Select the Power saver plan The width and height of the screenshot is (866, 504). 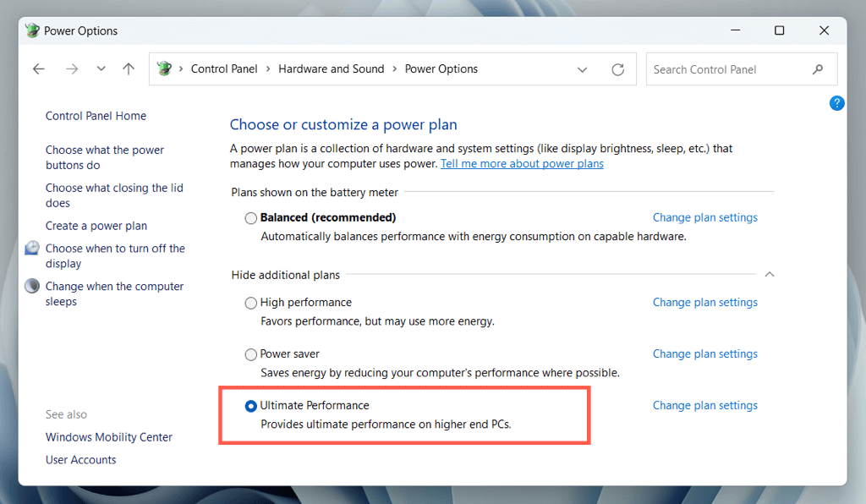[x=251, y=354]
